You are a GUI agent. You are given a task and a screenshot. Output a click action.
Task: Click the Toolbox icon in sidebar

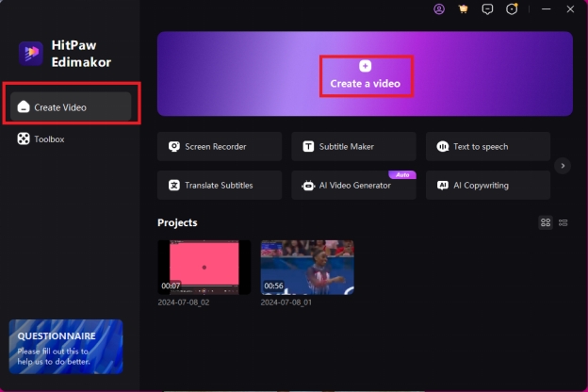(x=24, y=139)
